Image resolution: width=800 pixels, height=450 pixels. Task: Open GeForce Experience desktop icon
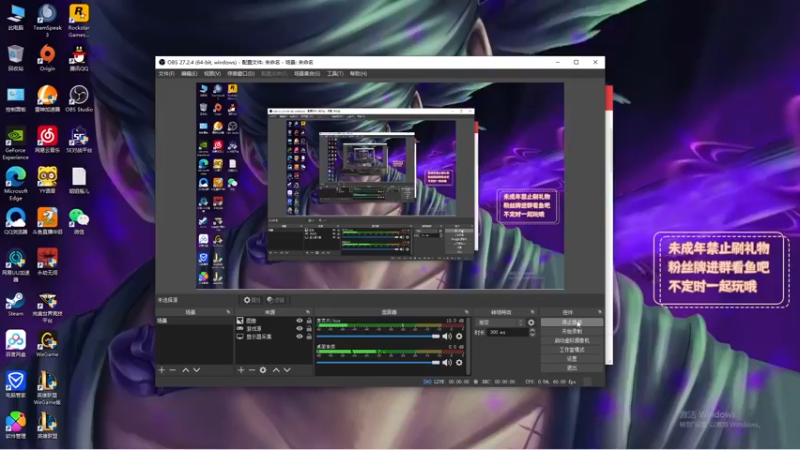pos(15,143)
